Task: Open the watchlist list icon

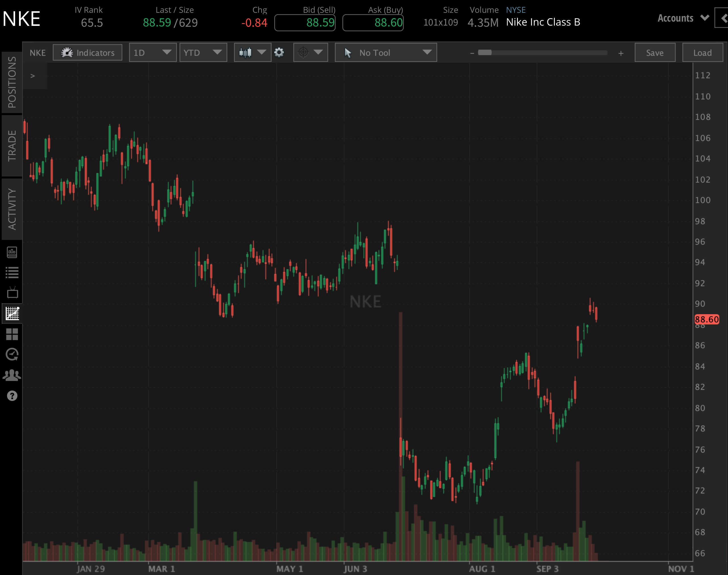Action: pos(12,272)
